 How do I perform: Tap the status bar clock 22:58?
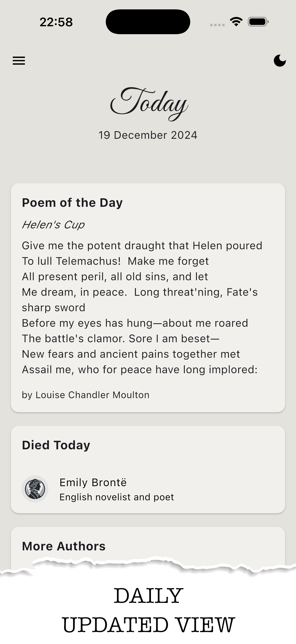coord(56,22)
